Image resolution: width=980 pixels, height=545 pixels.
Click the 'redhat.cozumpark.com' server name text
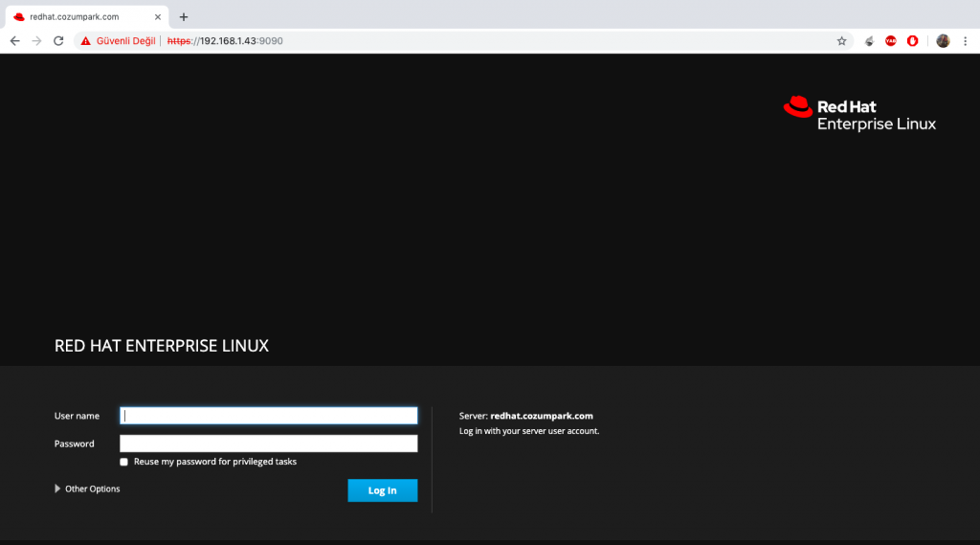[542, 416]
